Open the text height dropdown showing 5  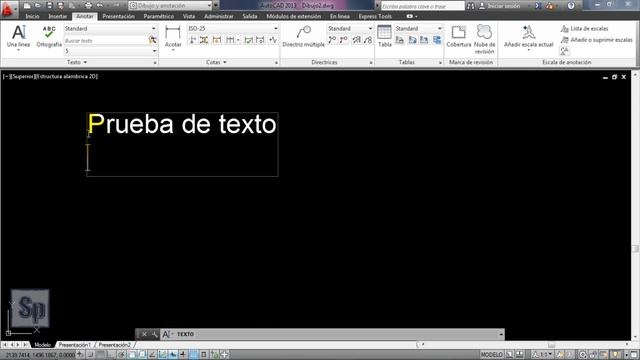pyautogui.click(x=110, y=51)
